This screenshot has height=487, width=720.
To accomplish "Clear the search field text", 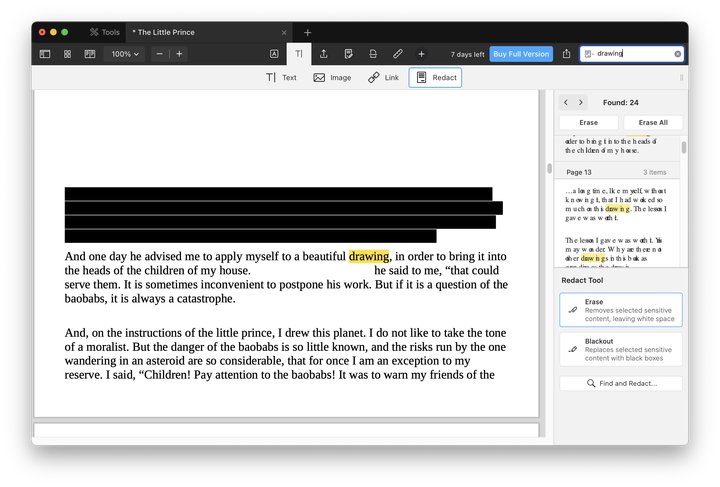I will [x=677, y=54].
